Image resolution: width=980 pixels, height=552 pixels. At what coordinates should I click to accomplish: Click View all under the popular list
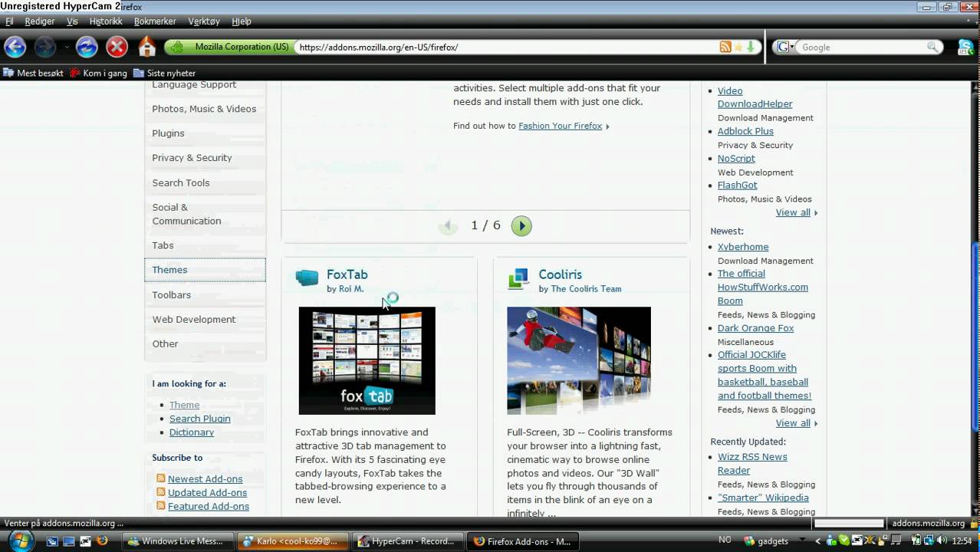(x=793, y=212)
